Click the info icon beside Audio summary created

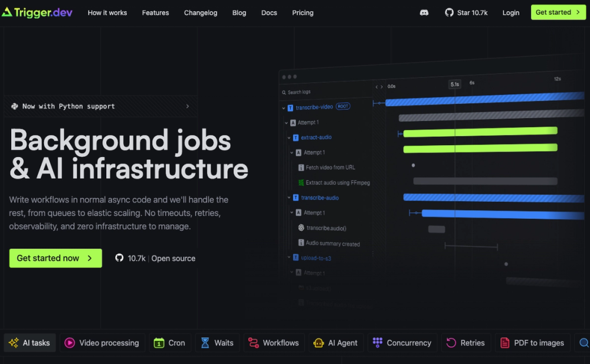301,243
